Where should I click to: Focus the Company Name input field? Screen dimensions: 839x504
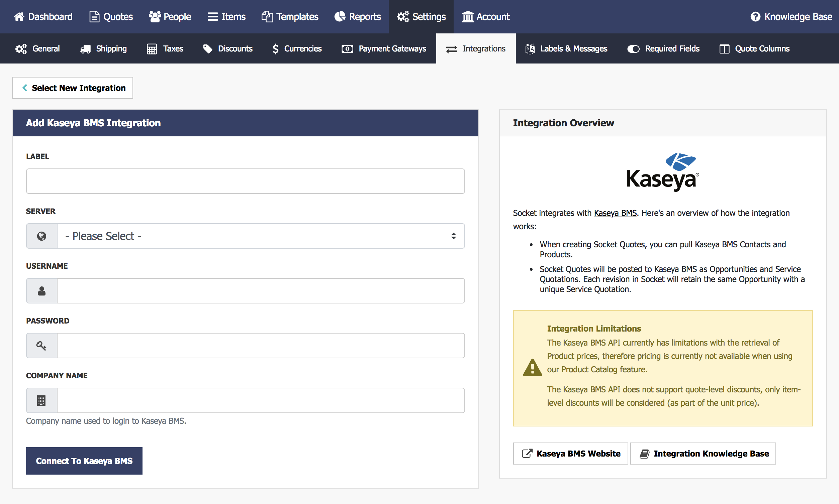pyautogui.click(x=261, y=400)
